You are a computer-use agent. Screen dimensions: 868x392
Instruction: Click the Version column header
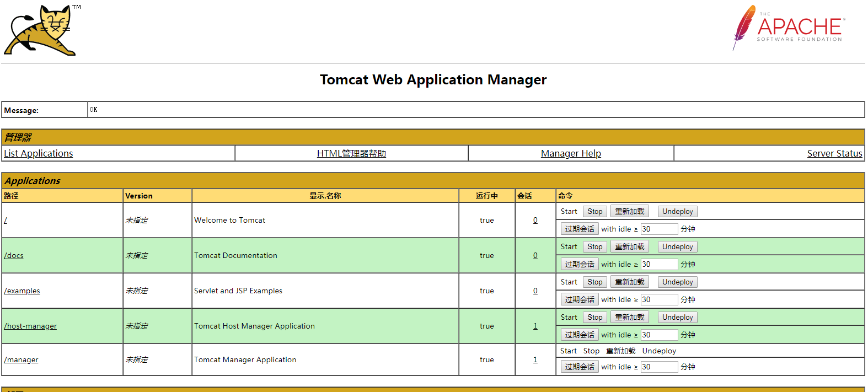point(139,196)
